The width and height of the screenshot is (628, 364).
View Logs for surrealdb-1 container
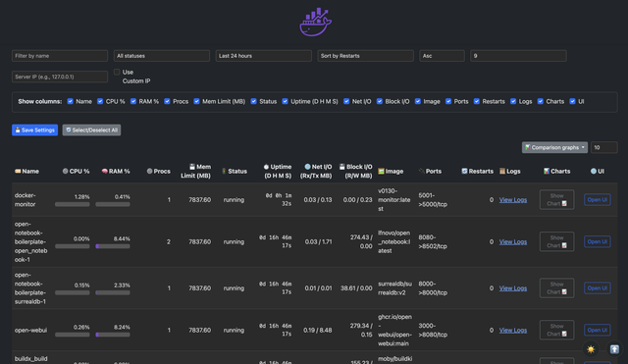point(512,288)
